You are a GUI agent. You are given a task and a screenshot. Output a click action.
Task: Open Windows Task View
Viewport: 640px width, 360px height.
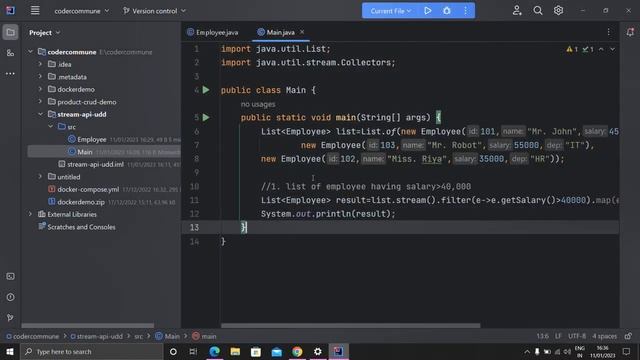point(193,351)
